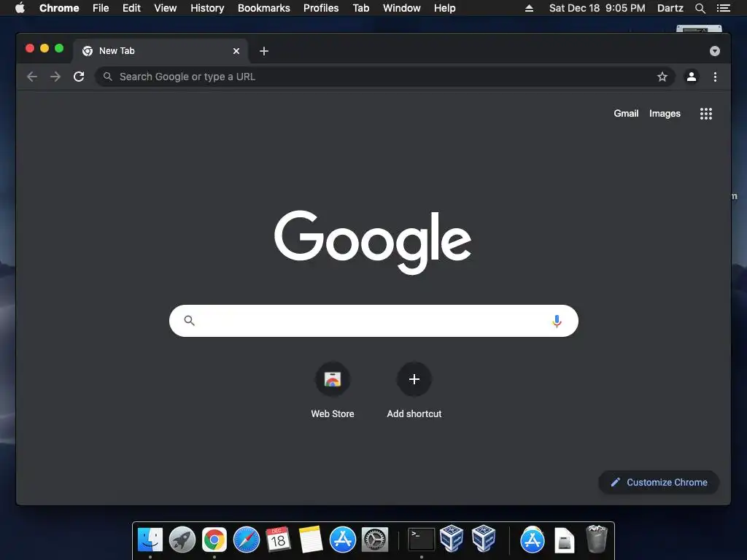The width and height of the screenshot is (747, 560).
Task: Bookmark this tab with the star icon
Action: 662,77
